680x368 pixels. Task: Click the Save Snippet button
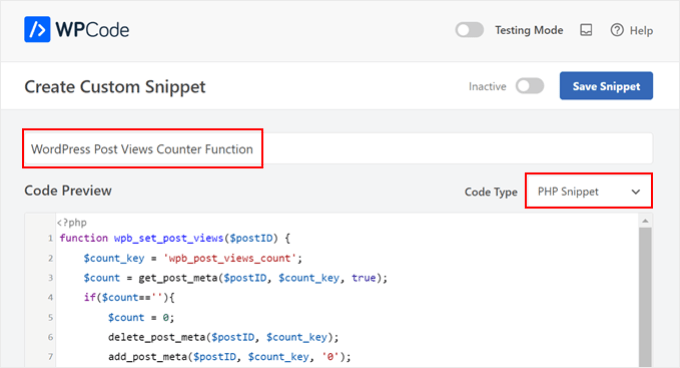click(606, 86)
